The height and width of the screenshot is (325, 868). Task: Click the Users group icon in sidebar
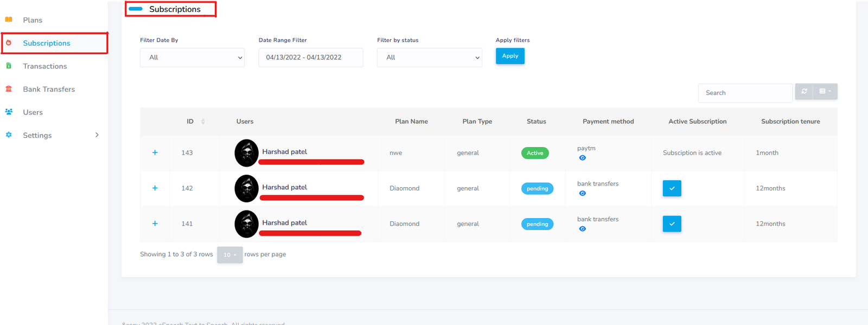pos(9,112)
